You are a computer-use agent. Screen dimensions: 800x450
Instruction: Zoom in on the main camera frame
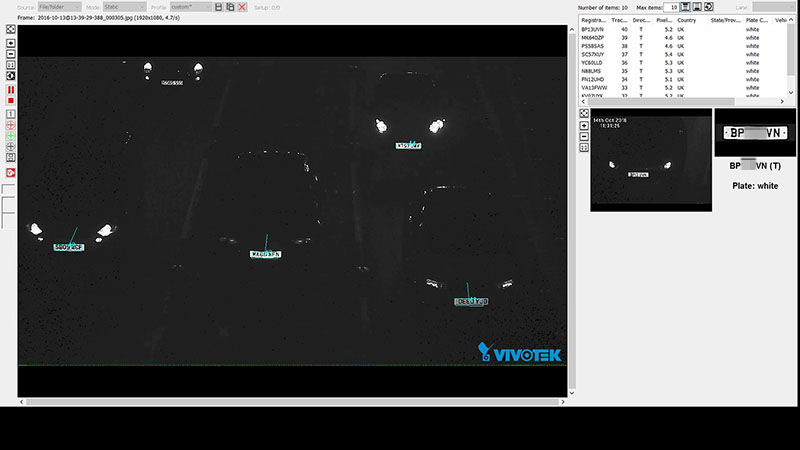click(x=10, y=43)
